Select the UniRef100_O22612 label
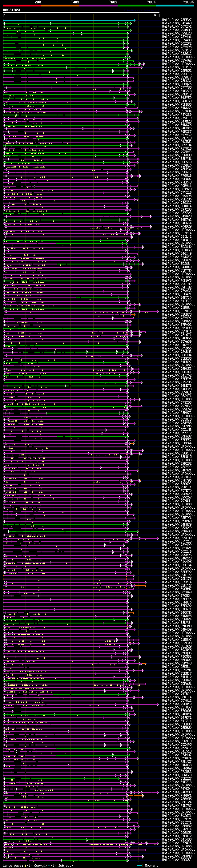Viewport: 197px width, 868px height. (177, 54)
